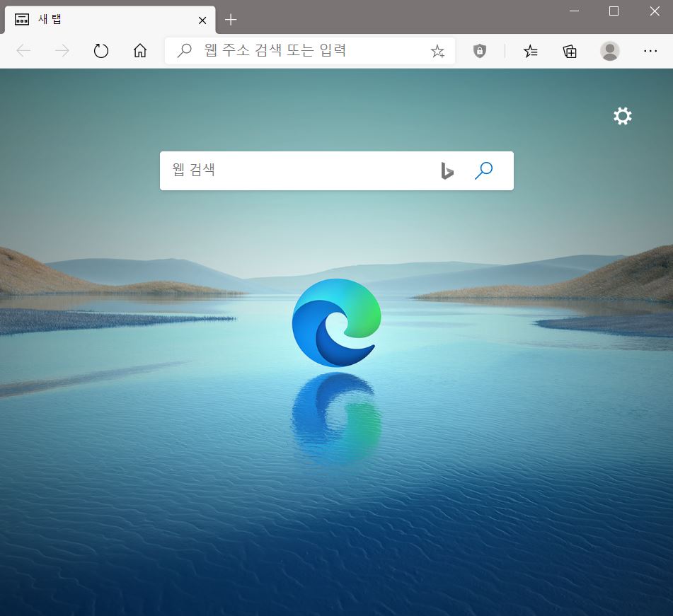This screenshot has height=616, width=673.
Task: Open page settings gear icon
Action: (x=622, y=116)
